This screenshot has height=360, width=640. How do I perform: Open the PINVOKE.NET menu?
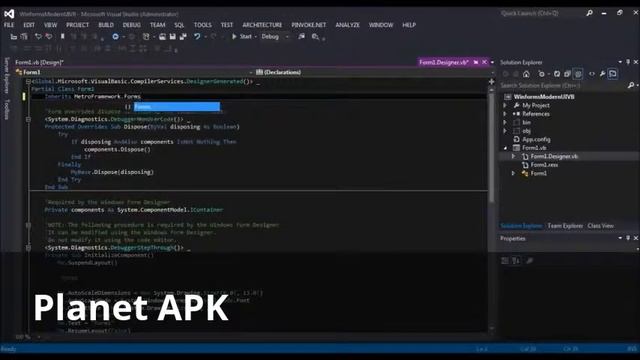309,25
